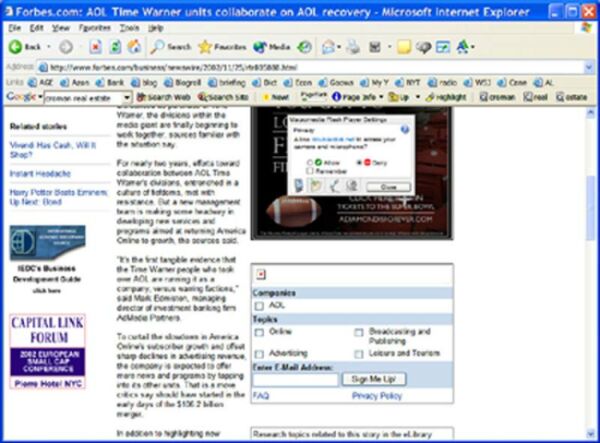The width and height of the screenshot is (600, 443).
Task: Click the Messenger window toolbar icon
Action: point(443,47)
